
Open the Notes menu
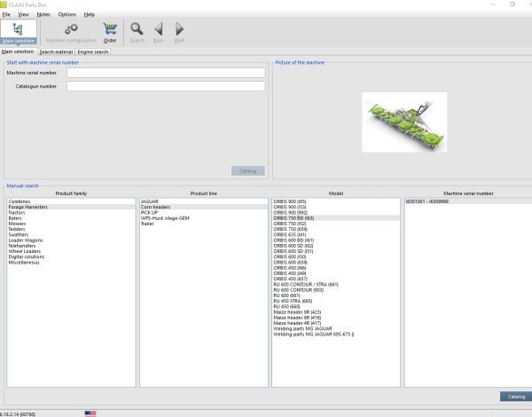pyautogui.click(x=43, y=14)
